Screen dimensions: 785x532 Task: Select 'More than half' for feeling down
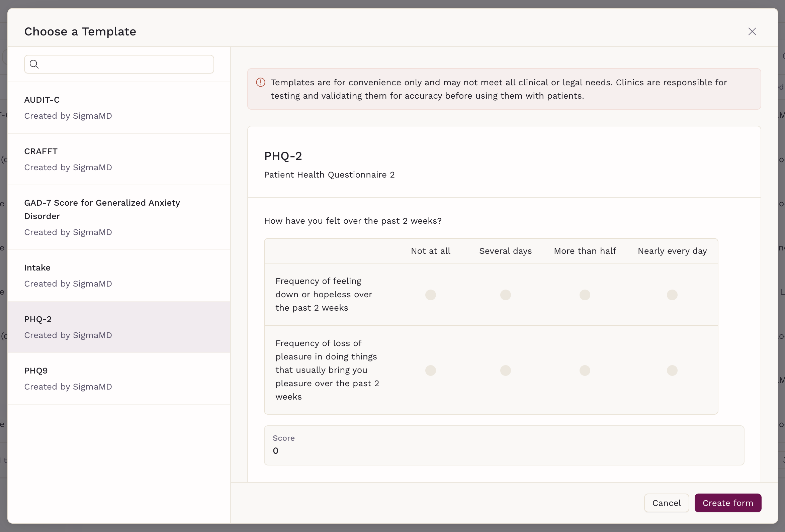(x=585, y=295)
